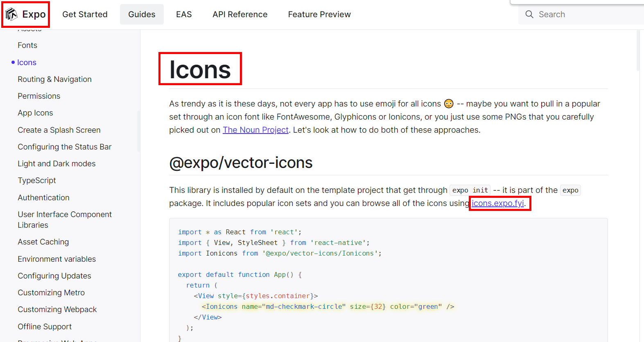The height and width of the screenshot is (342, 644).
Task: Open Configuring Updates guide
Action: tap(54, 276)
